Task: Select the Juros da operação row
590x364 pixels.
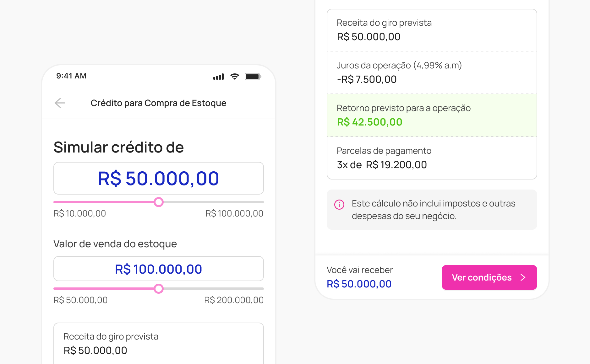Action: 432,72
